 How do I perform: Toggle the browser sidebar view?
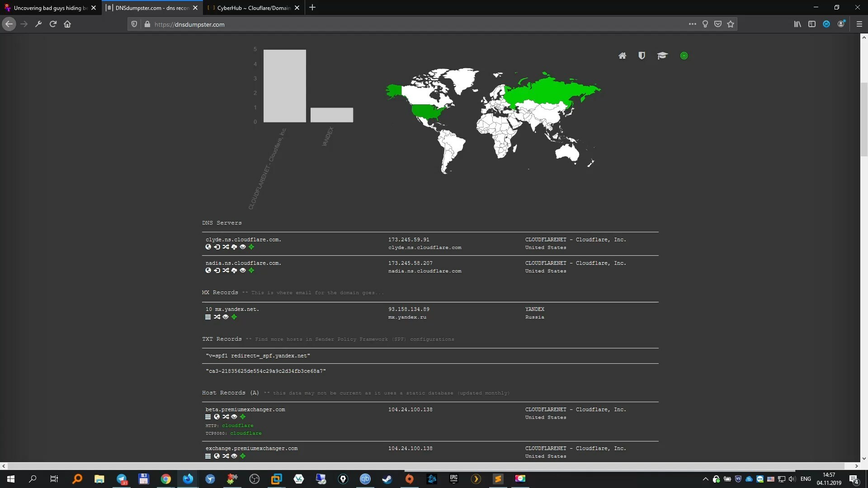pos(812,24)
